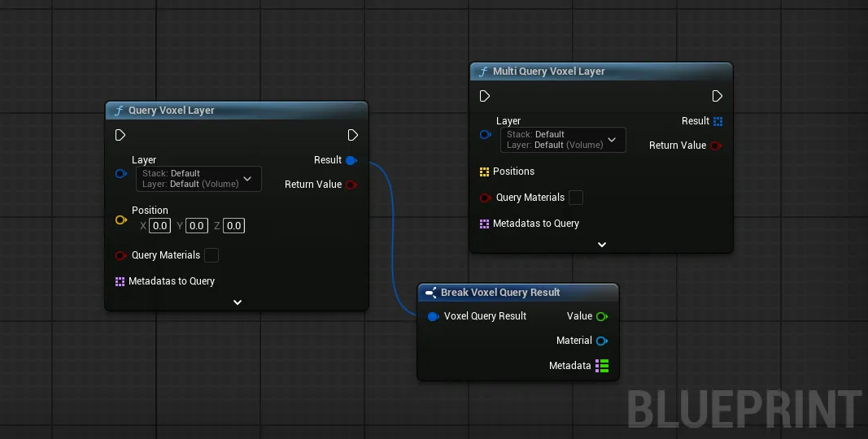Click Query Voxel Layer input execution pin
This screenshot has width=868, height=439.
pyautogui.click(x=120, y=135)
